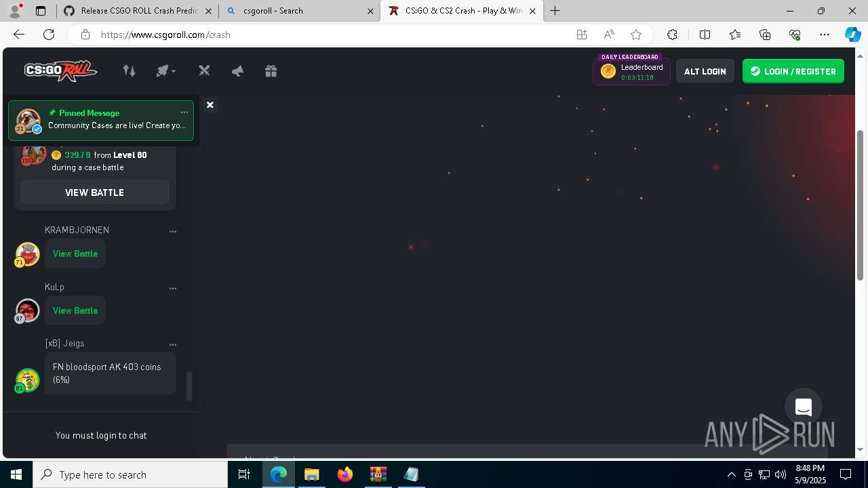
Task: Expand the rocket games dropdown
Action: point(165,70)
